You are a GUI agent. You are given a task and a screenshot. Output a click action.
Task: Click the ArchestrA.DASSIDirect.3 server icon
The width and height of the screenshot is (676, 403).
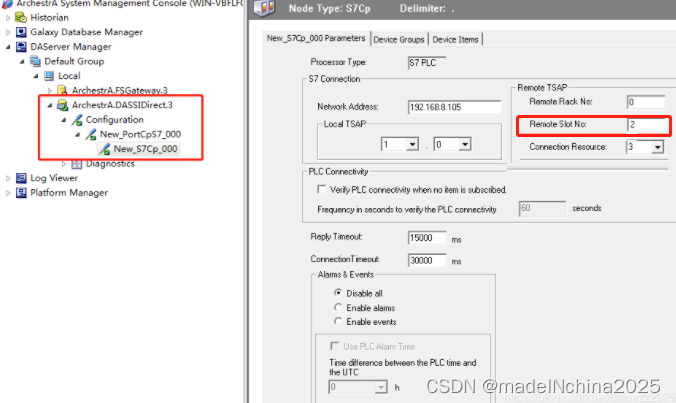tap(63, 105)
